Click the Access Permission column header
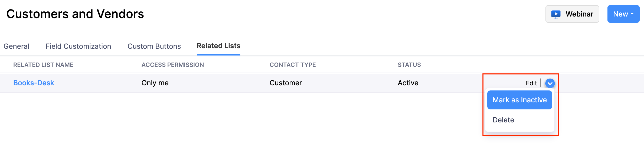This screenshot has height=153, width=644. pos(172,65)
